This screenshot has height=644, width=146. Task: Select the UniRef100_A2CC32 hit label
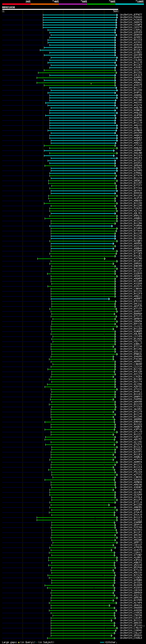pyautogui.click(x=131, y=595)
